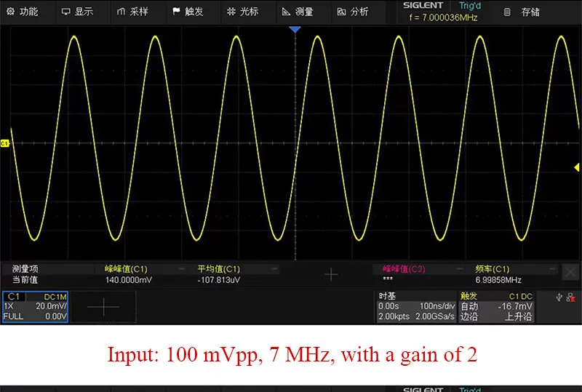Click the blue trigger position marker at top
The width and height of the screenshot is (582, 392).
[295, 29]
